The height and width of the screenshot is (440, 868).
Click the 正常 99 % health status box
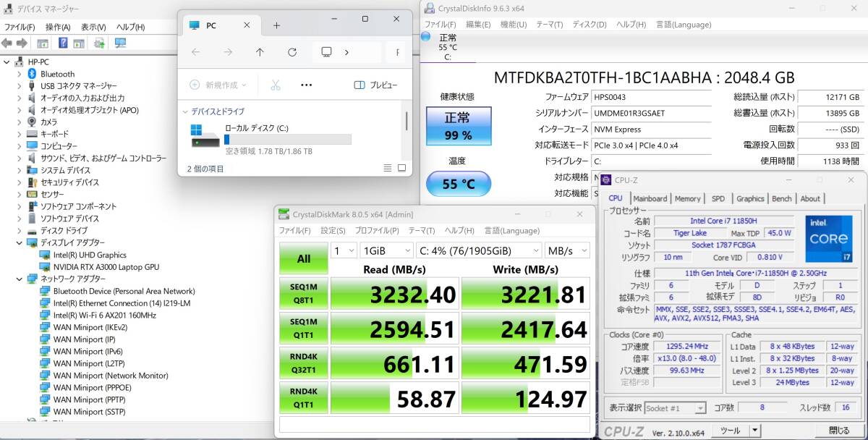point(458,127)
